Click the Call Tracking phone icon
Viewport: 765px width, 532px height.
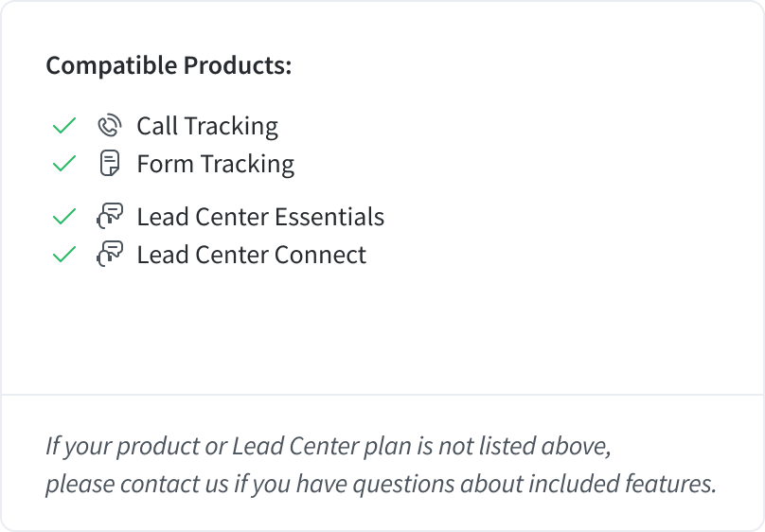click(110, 126)
